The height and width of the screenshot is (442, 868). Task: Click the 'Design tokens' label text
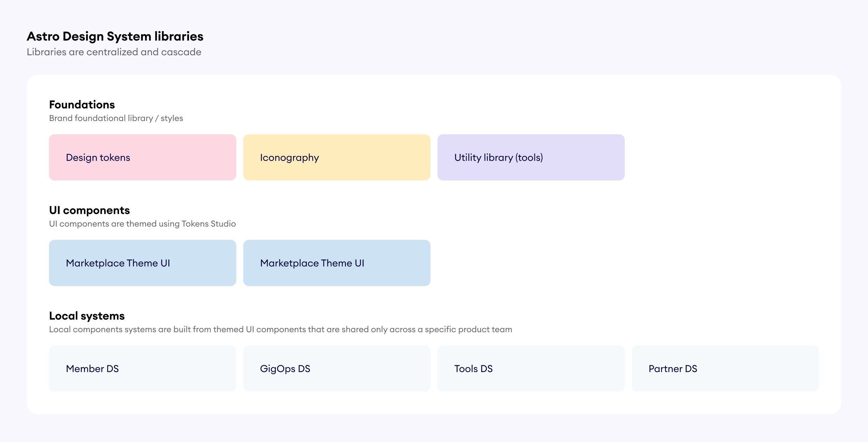(x=98, y=157)
